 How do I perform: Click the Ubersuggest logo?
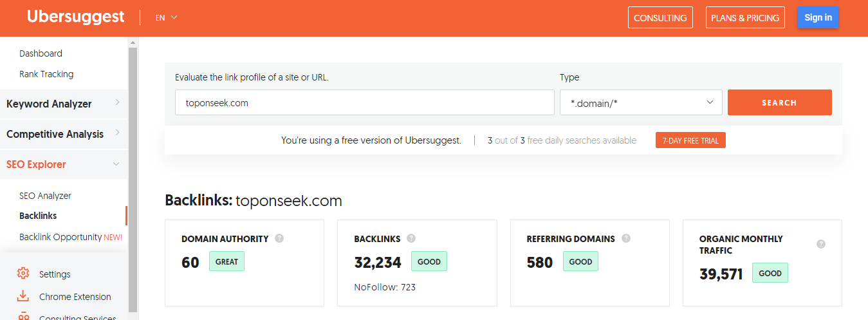tap(76, 17)
